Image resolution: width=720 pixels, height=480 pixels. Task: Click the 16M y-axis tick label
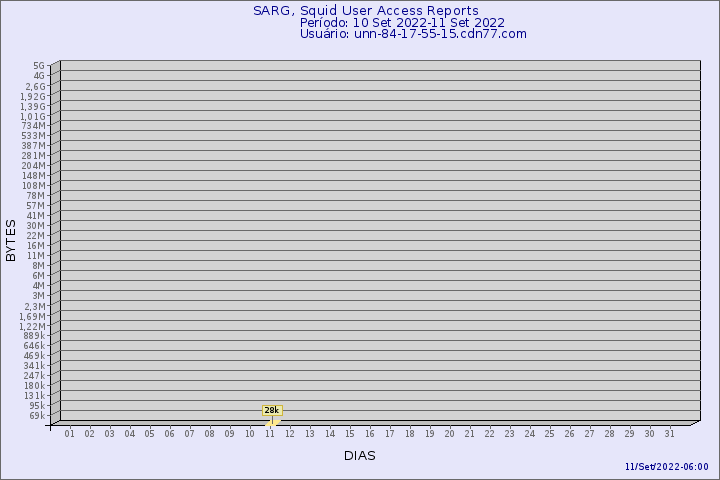(36, 246)
